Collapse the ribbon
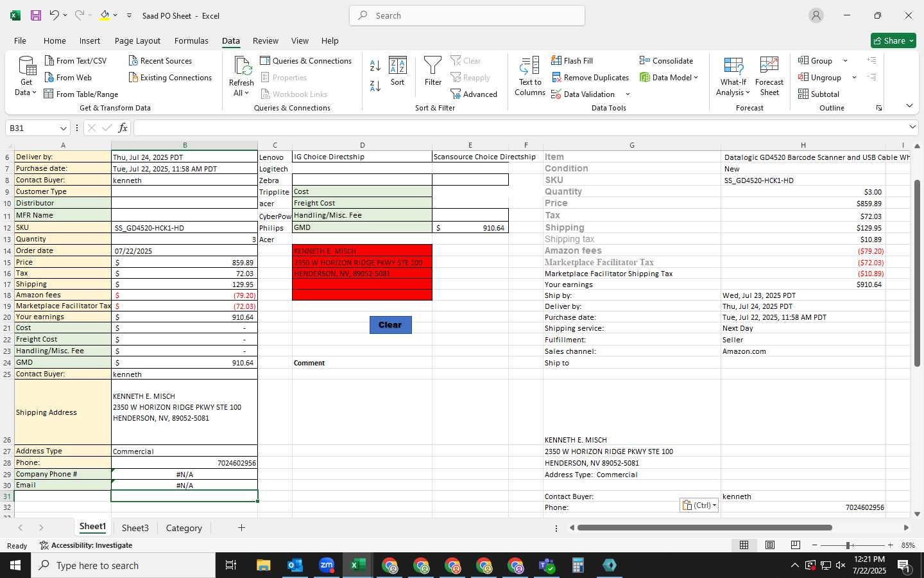Viewport: 924px width, 578px height. point(909,106)
